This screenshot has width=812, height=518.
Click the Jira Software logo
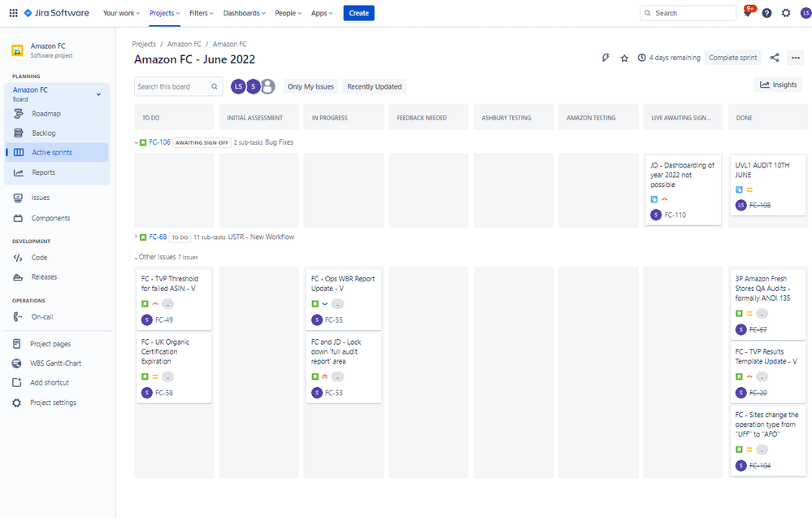(x=56, y=13)
